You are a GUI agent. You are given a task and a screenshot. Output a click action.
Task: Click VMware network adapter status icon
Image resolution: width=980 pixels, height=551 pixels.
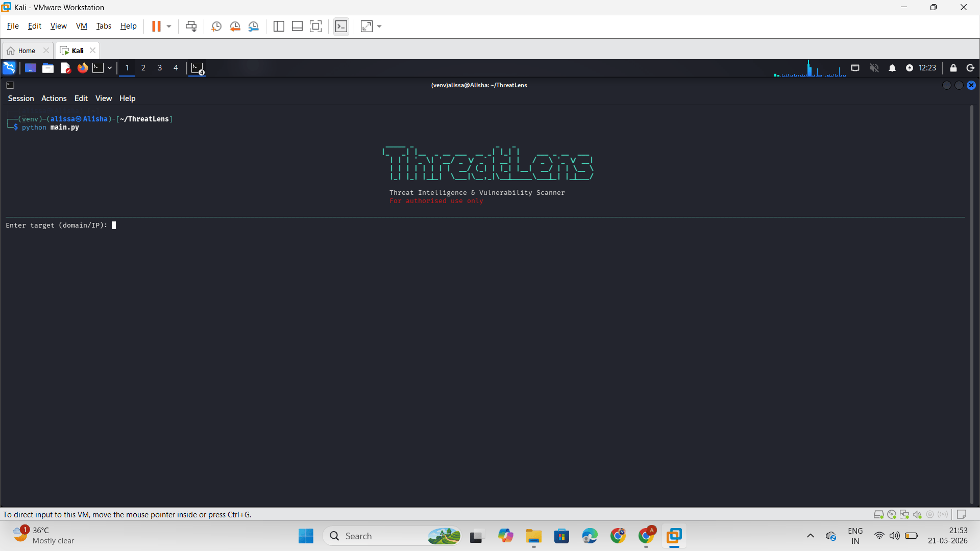click(904, 514)
